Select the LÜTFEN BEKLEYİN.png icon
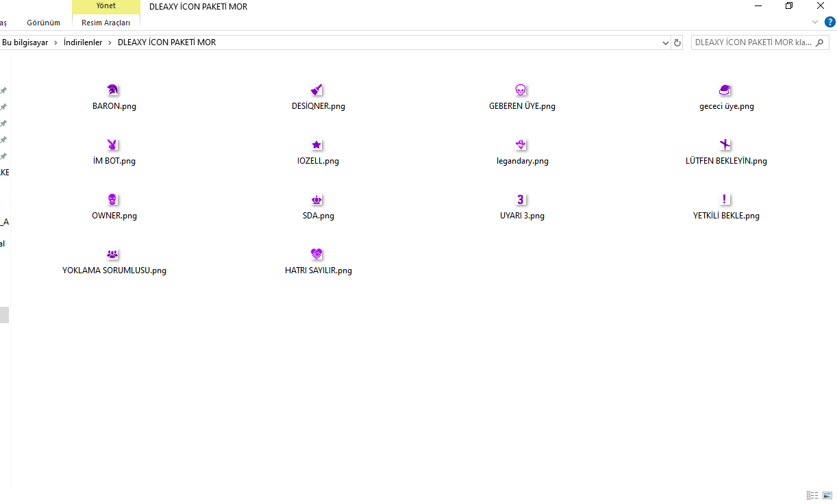The height and width of the screenshot is (504, 837). pyautogui.click(x=725, y=144)
